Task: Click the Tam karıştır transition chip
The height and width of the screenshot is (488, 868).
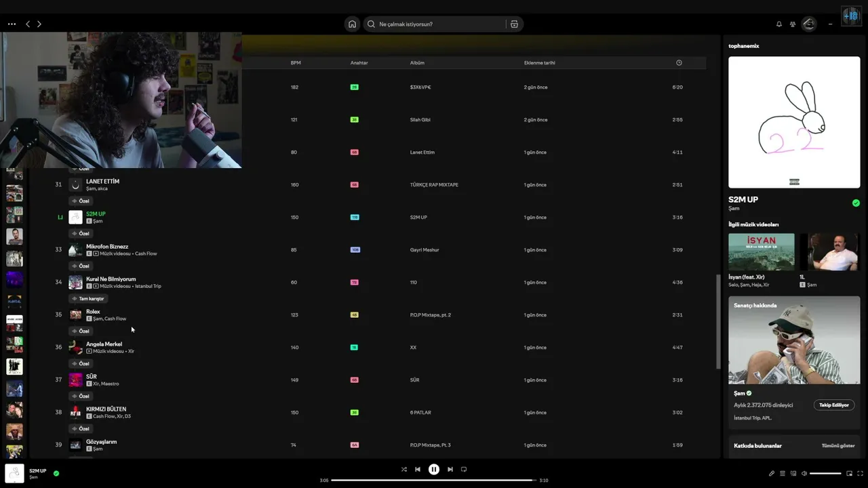Action: pyautogui.click(x=88, y=298)
